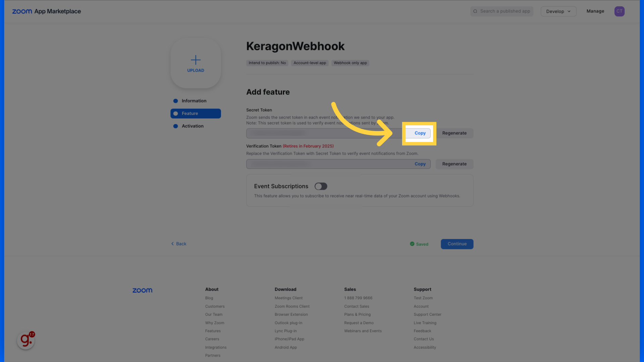This screenshot has width=644, height=362.
Task: Click the Continue button
Action: [x=457, y=244]
